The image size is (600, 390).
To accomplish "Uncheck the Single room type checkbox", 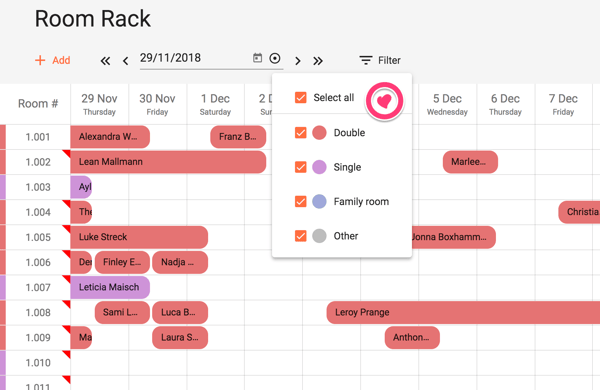I will tap(300, 167).
